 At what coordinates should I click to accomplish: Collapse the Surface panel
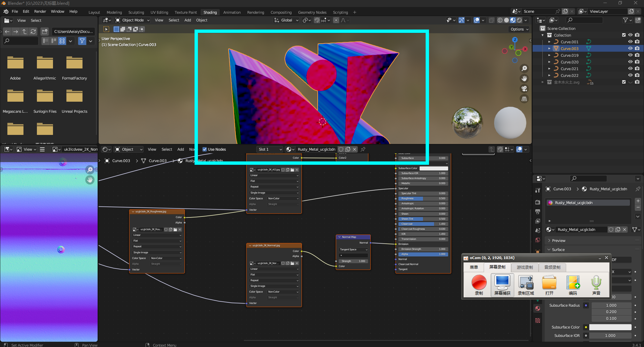[x=558, y=250]
